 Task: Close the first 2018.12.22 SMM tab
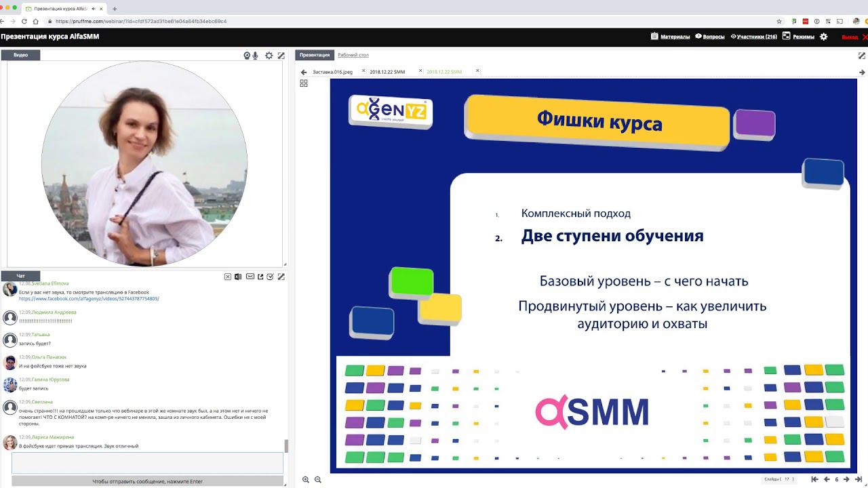coord(420,70)
